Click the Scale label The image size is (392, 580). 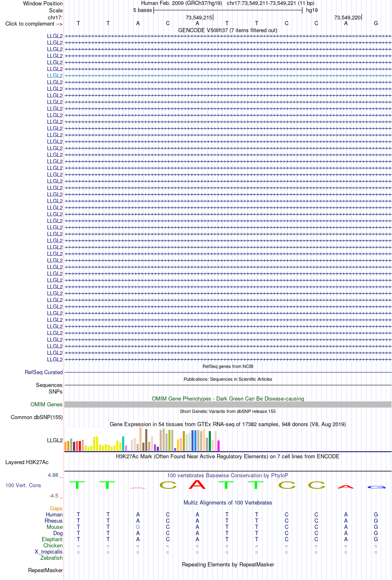tap(56, 10)
